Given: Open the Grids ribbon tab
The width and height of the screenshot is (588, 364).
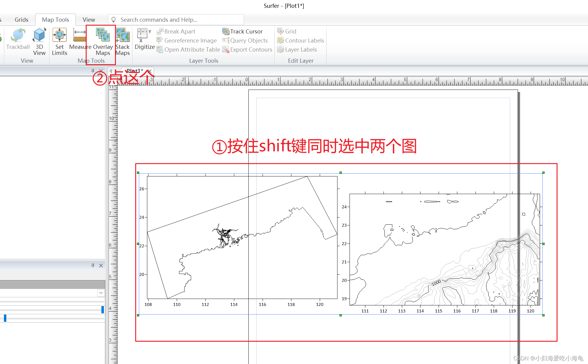Looking at the screenshot, I should click(x=21, y=19).
